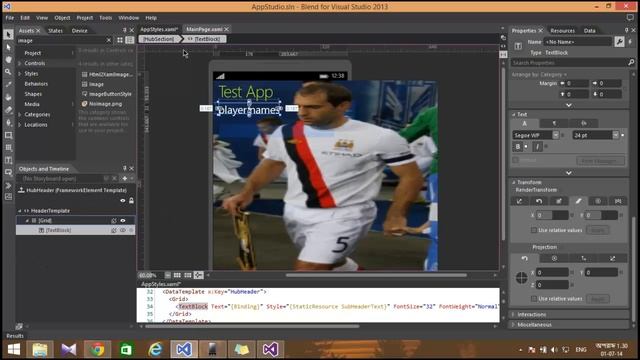This screenshot has height=360, width=640.
Task: Collapse the Transform section
Action: coord(513,182)
